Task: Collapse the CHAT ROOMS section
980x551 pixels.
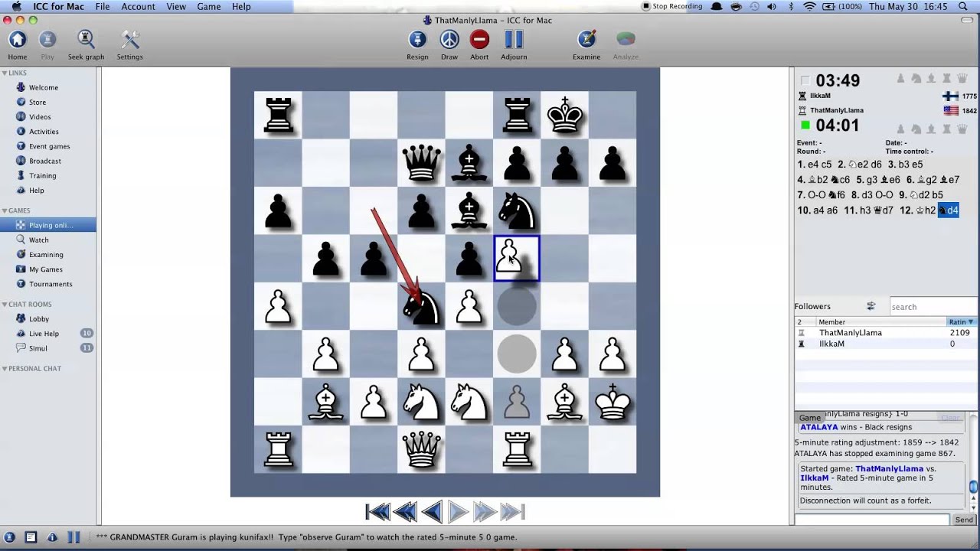Action: (x=5, y=305)
